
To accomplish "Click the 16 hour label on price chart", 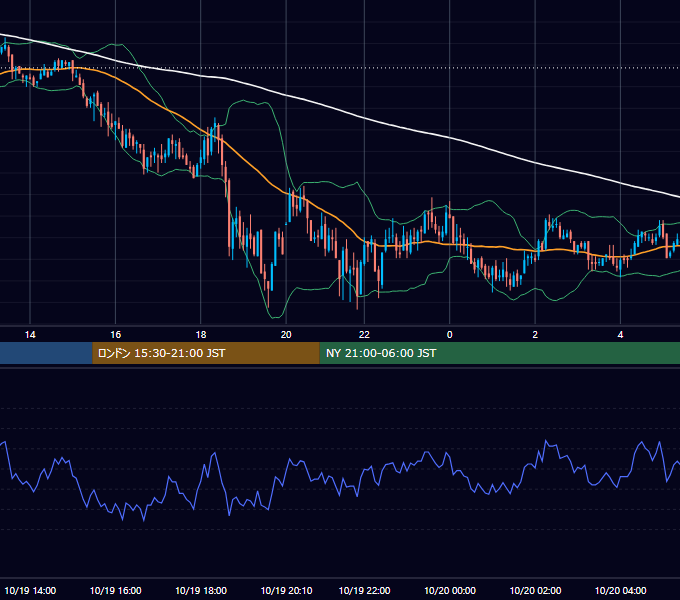I will point(115,335).
